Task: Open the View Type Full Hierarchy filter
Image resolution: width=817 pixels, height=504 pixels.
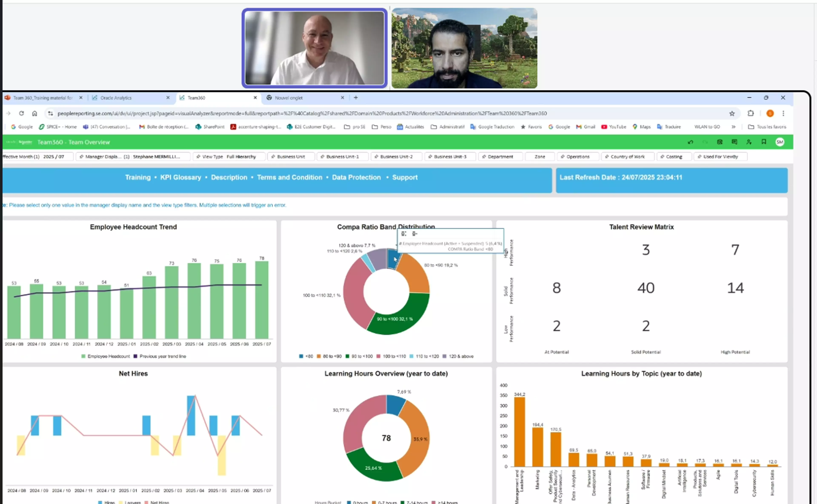Action: coord(229,157)
